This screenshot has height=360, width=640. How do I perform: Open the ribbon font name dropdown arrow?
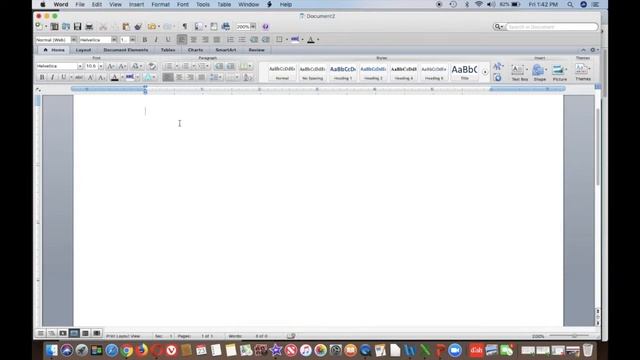80,66
